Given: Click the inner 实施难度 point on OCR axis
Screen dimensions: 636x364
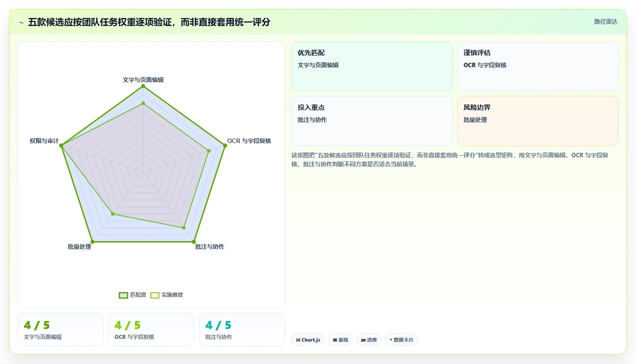Looking at the screenshot, I should [x=209, y=151].
